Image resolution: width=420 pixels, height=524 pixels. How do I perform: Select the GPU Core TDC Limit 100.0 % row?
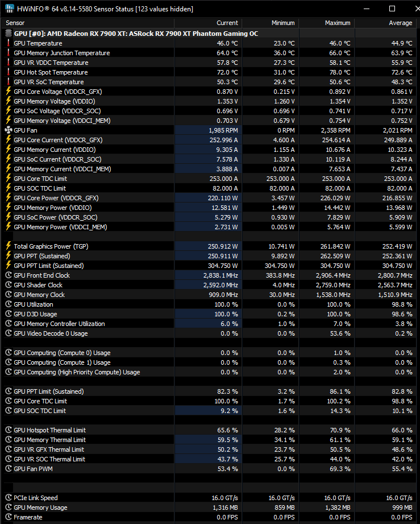[x=210, y=401]
